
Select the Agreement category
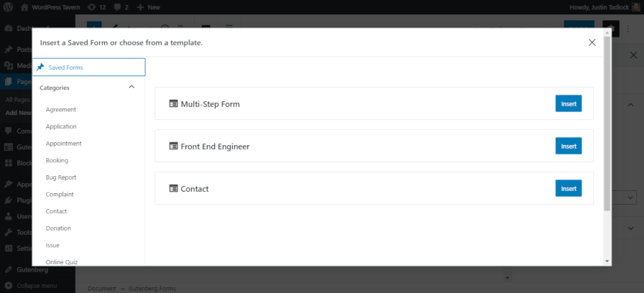click(61, 109)
